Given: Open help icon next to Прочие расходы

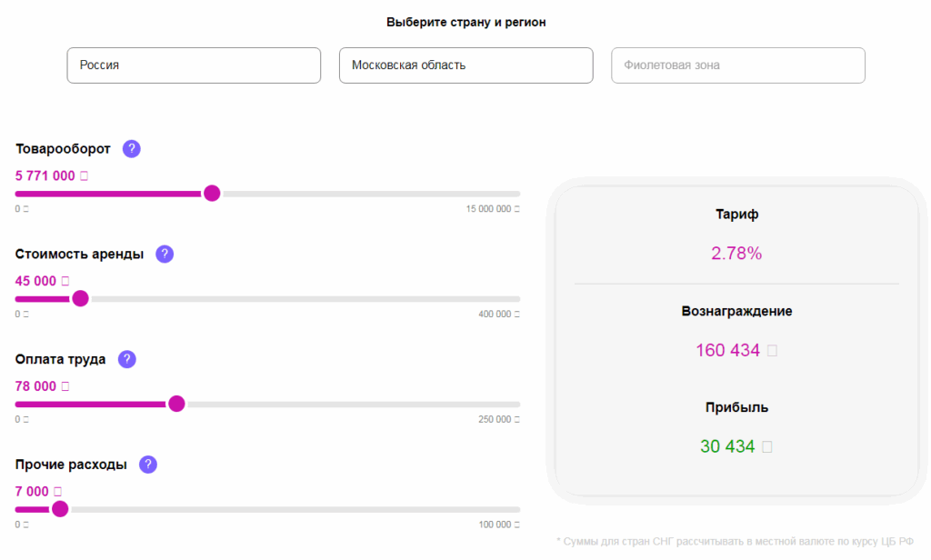Looking at the screenshot, I should [148, 465].
